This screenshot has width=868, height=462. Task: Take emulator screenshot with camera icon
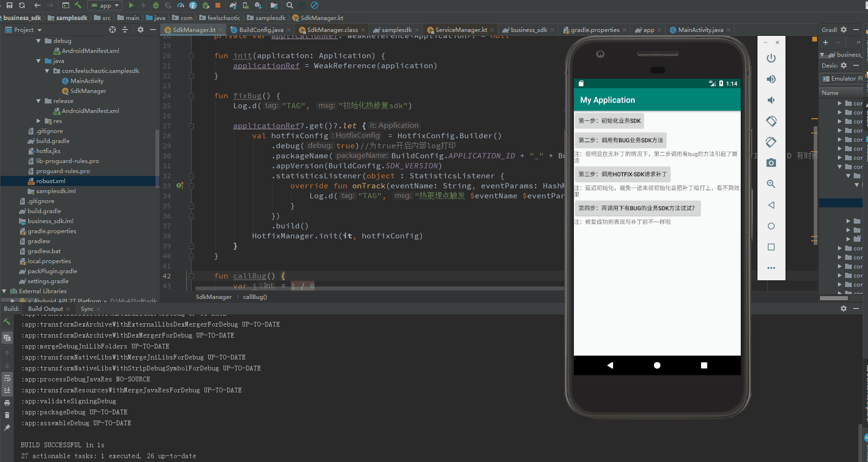[771, 163]
